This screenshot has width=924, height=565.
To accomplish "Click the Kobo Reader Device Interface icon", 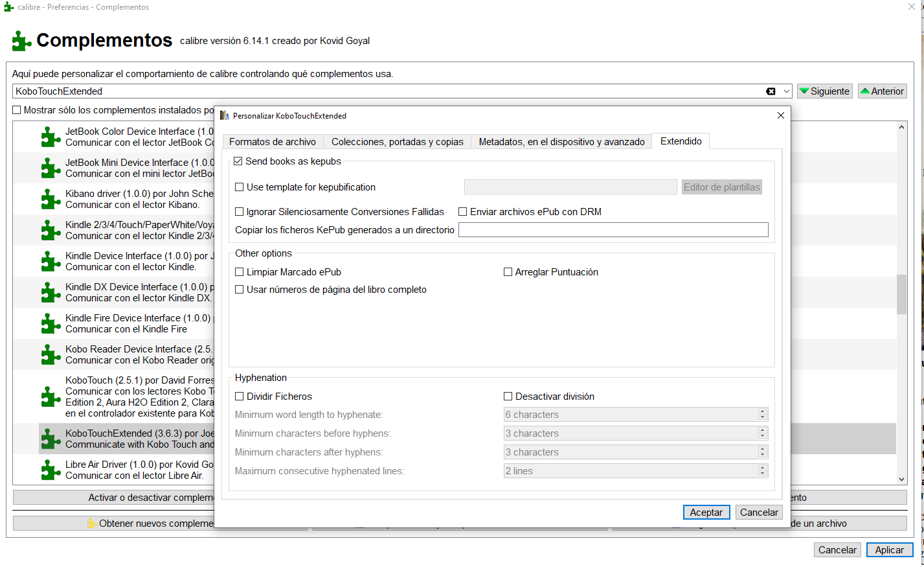I will pyautogui.click(x=51, y=354).
